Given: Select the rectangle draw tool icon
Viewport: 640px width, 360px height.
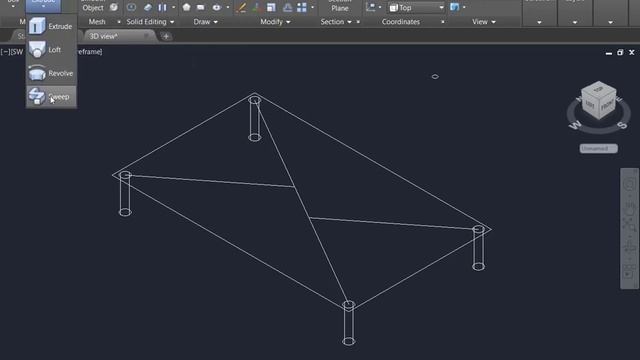Looking at the screenshot, I should click(201, 7).
